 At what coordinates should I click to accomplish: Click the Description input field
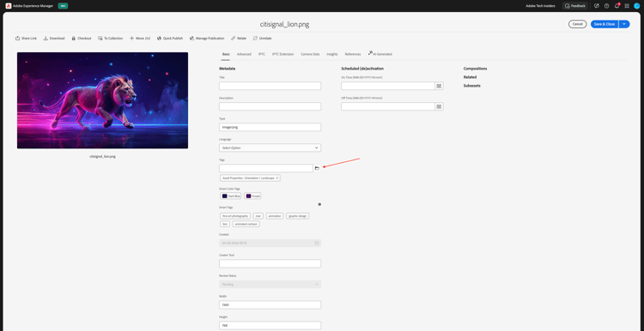[x=270, y=106]
